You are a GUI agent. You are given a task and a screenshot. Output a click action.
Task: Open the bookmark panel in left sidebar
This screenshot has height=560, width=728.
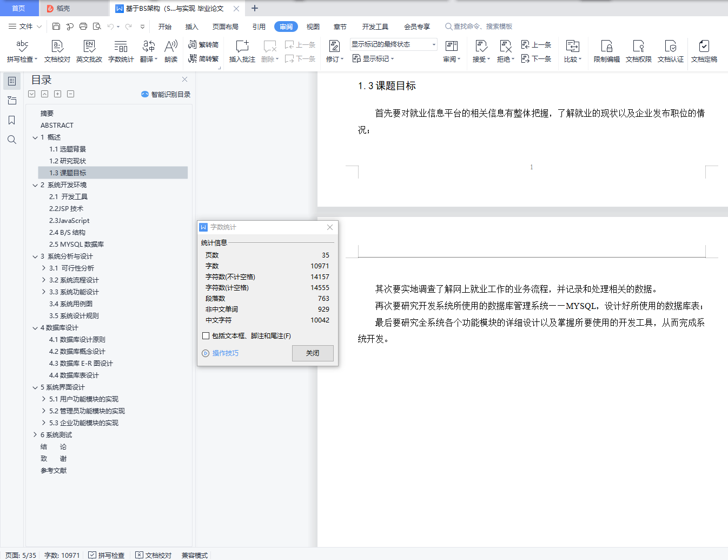coord(11,120)
